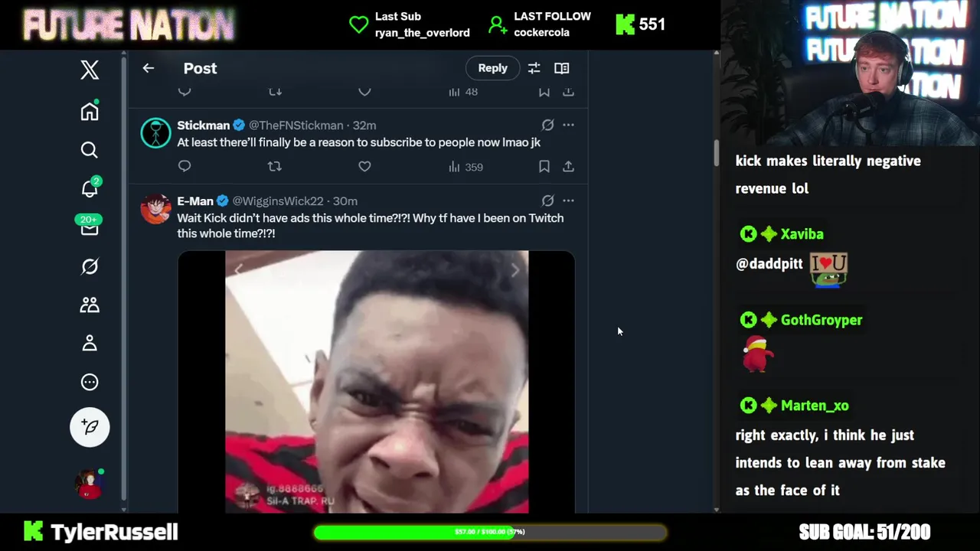This screenshot has height=551, width=980.
Task: Open Communities icon in sidebar
Action: click(90, 305)
